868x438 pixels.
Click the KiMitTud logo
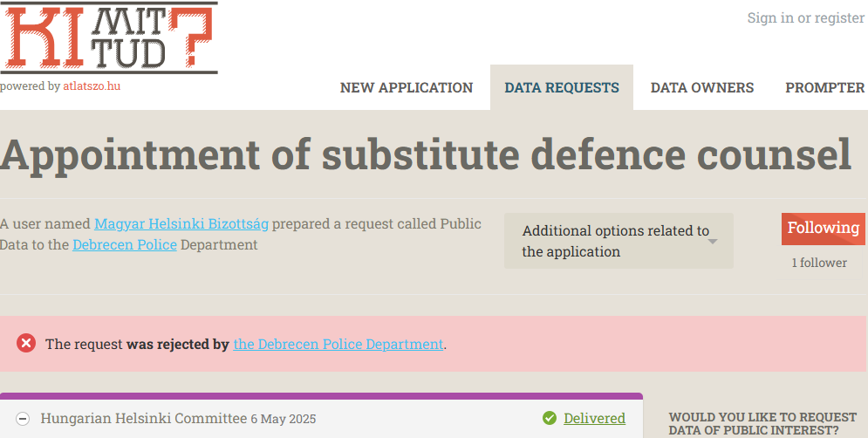coord(109,38)
